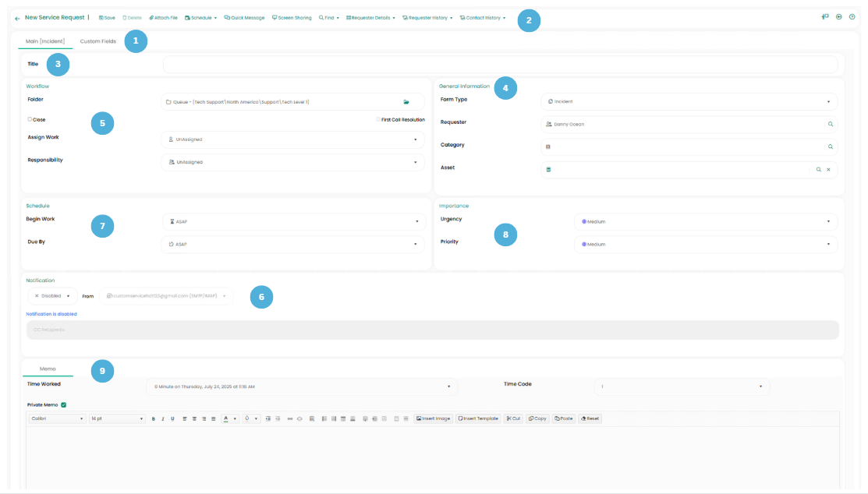The height and width of the screenshot is (494, 868).
Task: Click the Insert Template button
Action: coord(478,418)
